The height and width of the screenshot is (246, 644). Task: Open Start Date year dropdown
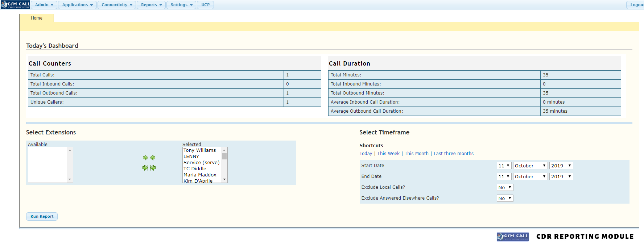click(x=561, y=166)
